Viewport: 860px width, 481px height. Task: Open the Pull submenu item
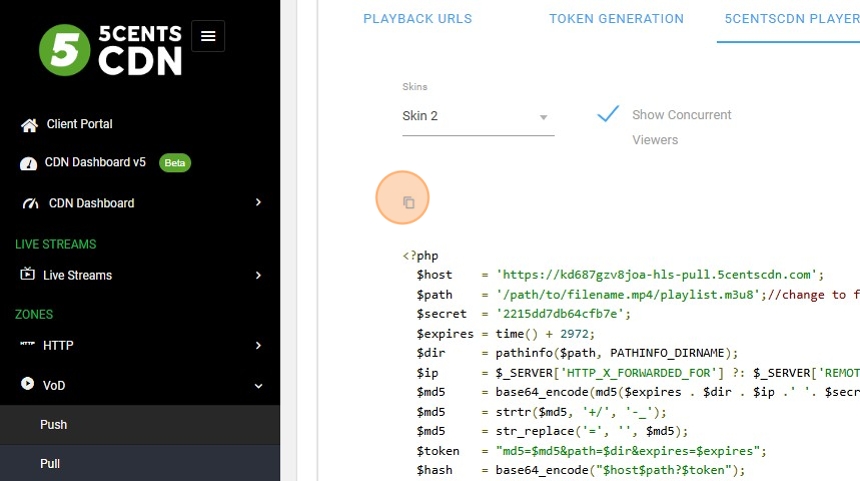pyautogui.click(x=140, y=464)
